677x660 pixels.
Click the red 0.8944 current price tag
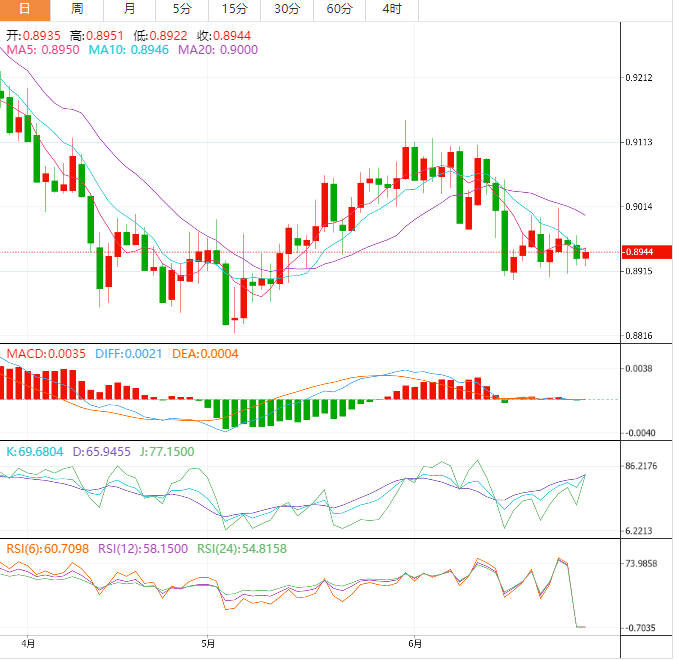(x=639, y=252)
